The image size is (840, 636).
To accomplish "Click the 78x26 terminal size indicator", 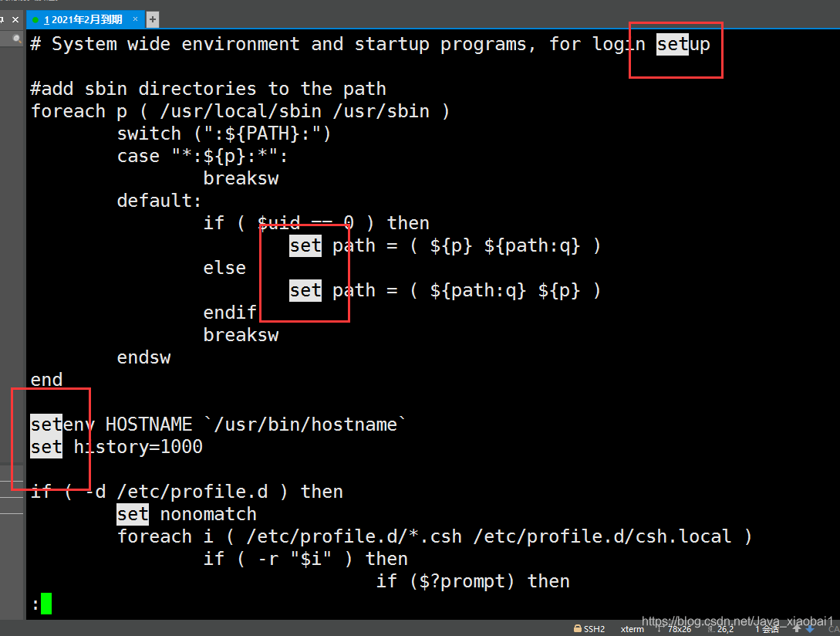I will coord(679,629).
